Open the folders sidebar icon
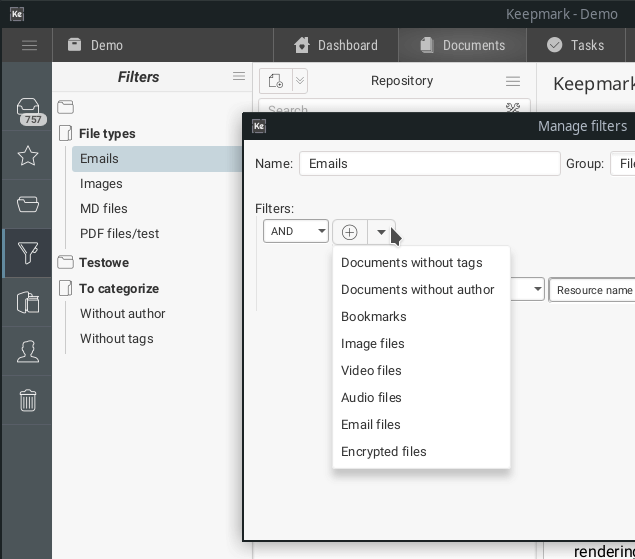The width and height of the screenshot is (635, 559). (28, 205)
